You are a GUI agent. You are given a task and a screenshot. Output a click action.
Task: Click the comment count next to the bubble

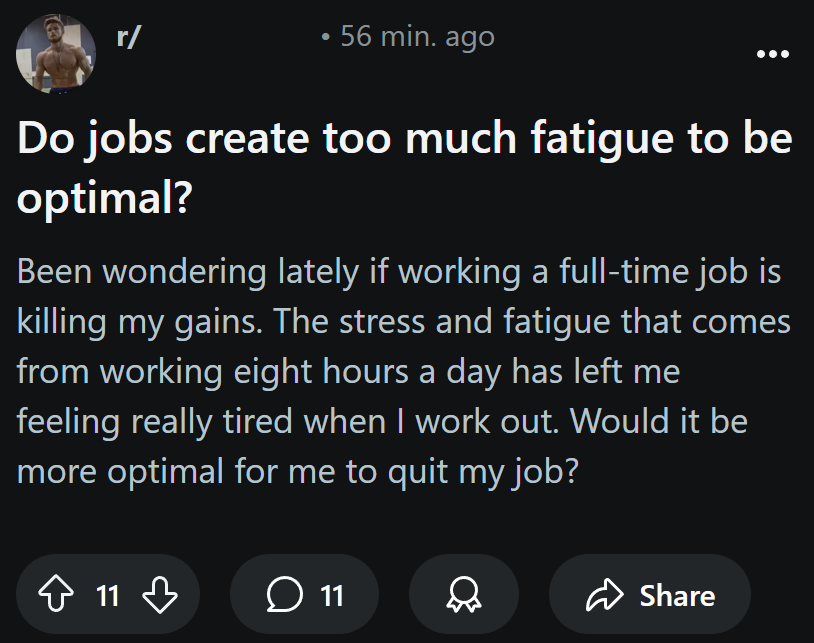pyautogui.click(x=332, y=596)
